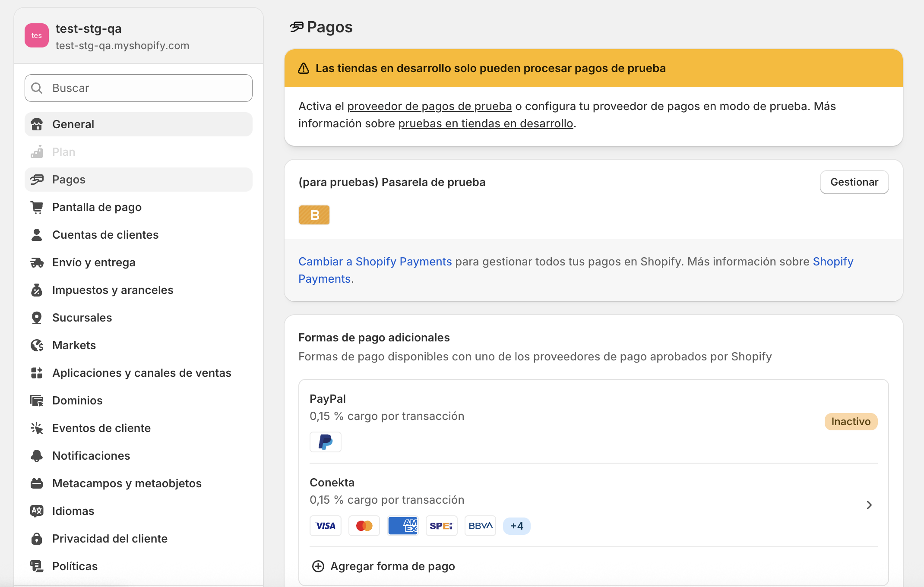Click the location pin icon for Sucursales
This screenshot has height=587, width=924.
37,318
